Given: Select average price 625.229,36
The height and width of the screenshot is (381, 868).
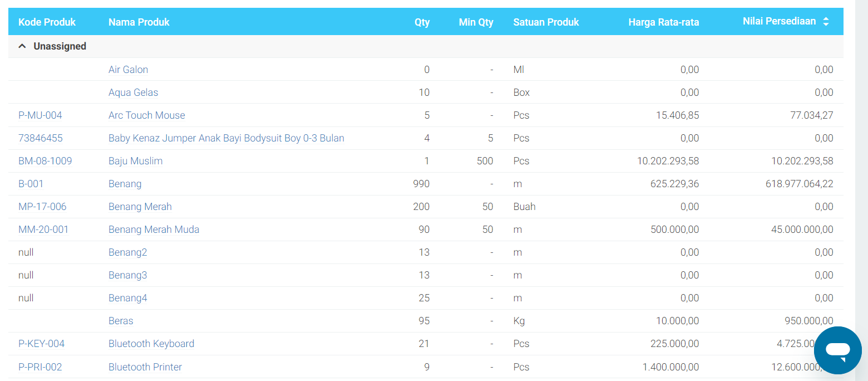Looking at the screenshot, I should 674,184.
